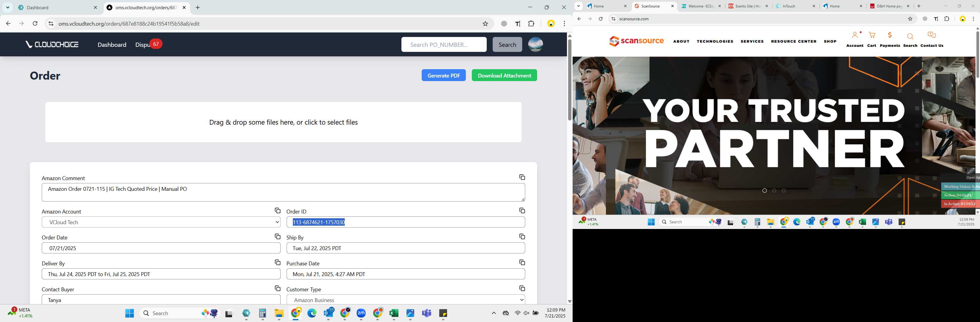
Task: Click the Order ID field
Action: (x=406, y=222)
